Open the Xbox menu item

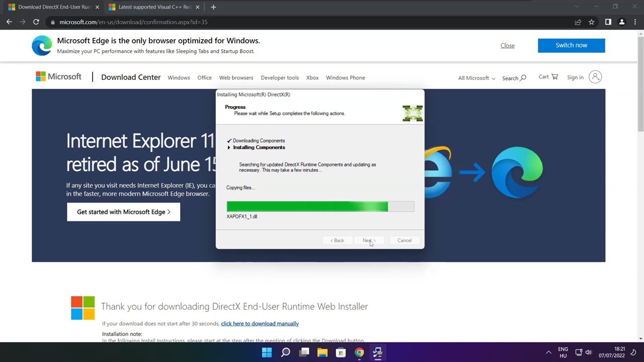tap(312, 78)
